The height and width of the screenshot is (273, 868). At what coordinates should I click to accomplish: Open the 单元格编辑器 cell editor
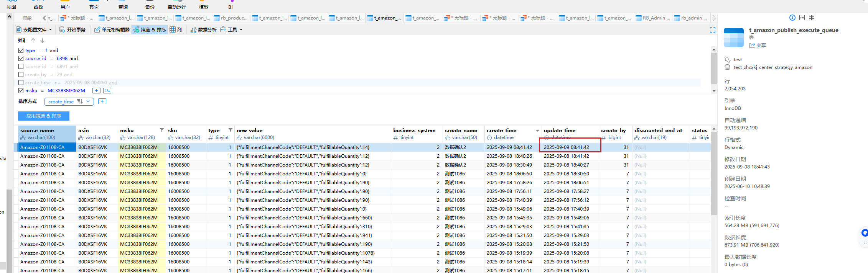tap(112, 29)
